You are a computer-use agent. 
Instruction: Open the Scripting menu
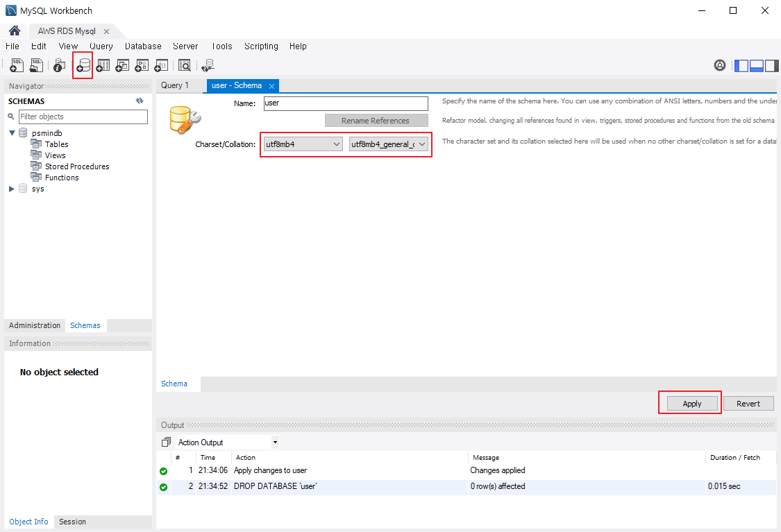pos(261,46)
